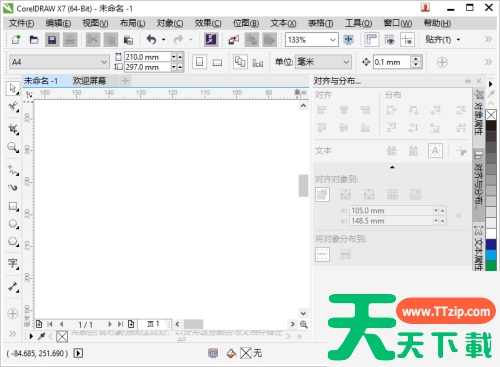Toggle show grid button

click(389, 40)
